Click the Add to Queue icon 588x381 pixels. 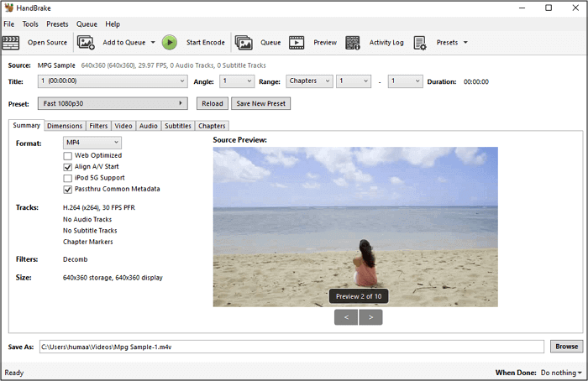click(x=86, y=42)
